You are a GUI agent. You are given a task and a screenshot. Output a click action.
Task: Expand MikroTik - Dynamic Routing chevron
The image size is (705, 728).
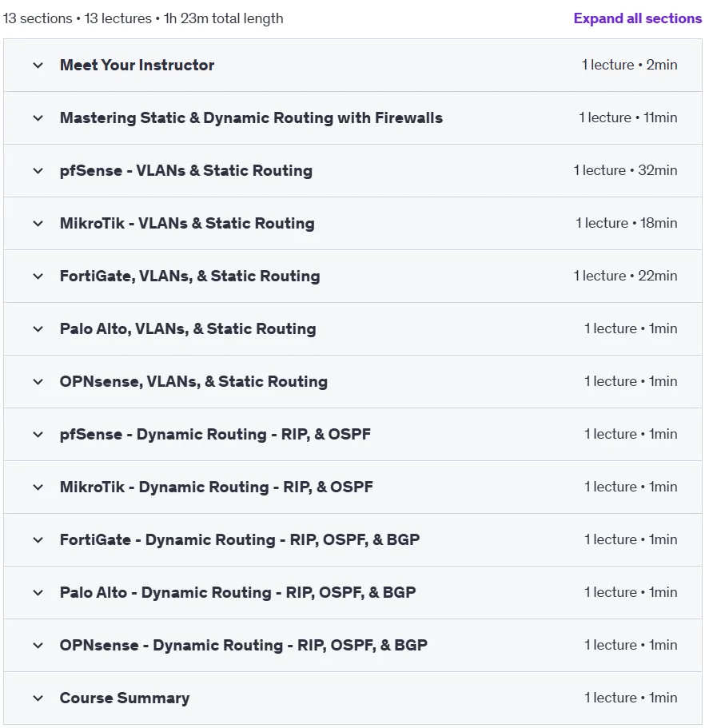[38, 487]
